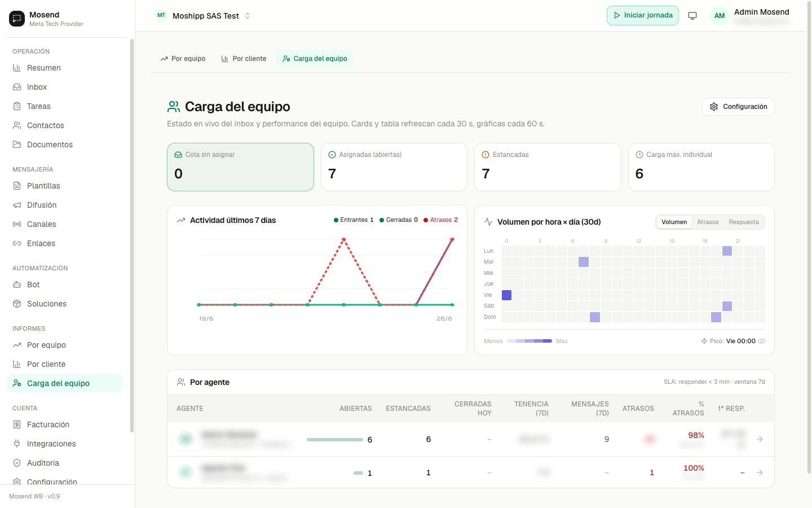Open details arrow for second agent row
The width and height of the screenshot is (812, 508).
[760, 472]
